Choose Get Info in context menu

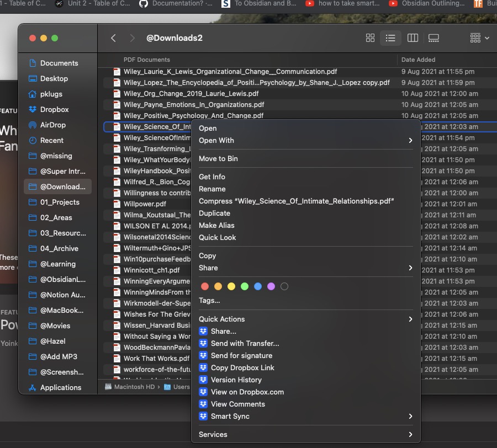[x=305, y=177]
